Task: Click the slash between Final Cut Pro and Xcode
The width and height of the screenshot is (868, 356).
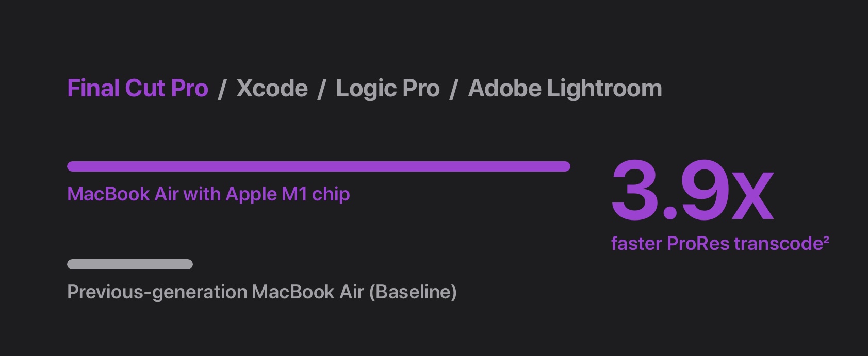Action: click(x=222, y=89)
